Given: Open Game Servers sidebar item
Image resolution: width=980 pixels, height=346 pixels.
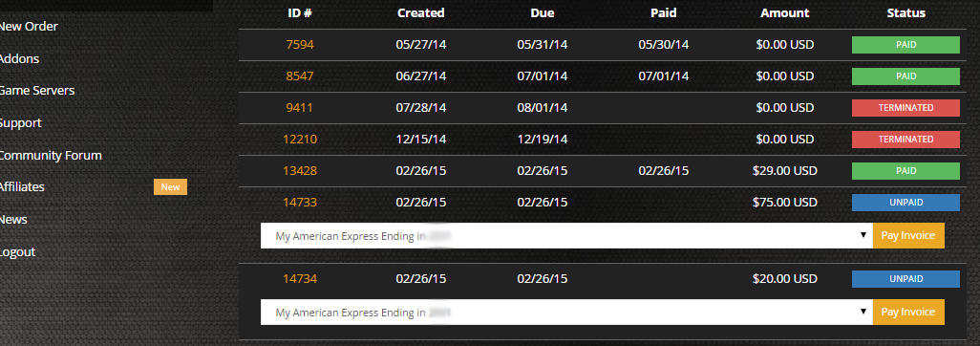Looking at the screenshot, I should click(x=36, y=91).
